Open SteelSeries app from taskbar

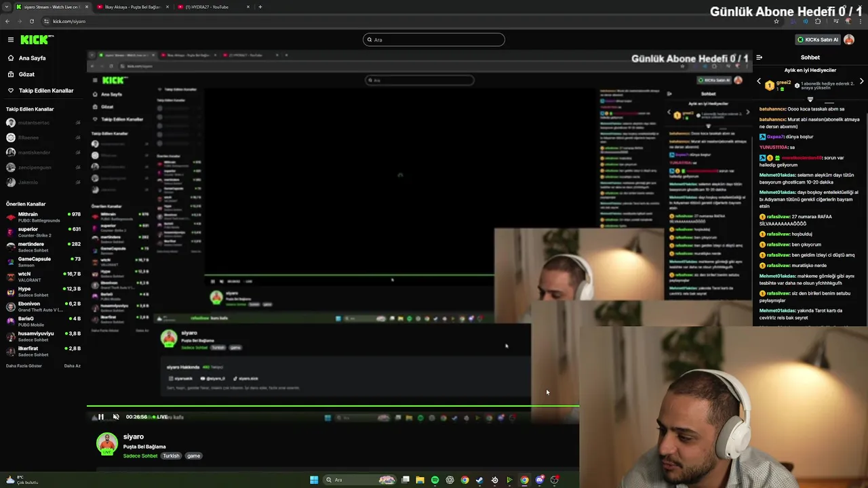[494, 480]
